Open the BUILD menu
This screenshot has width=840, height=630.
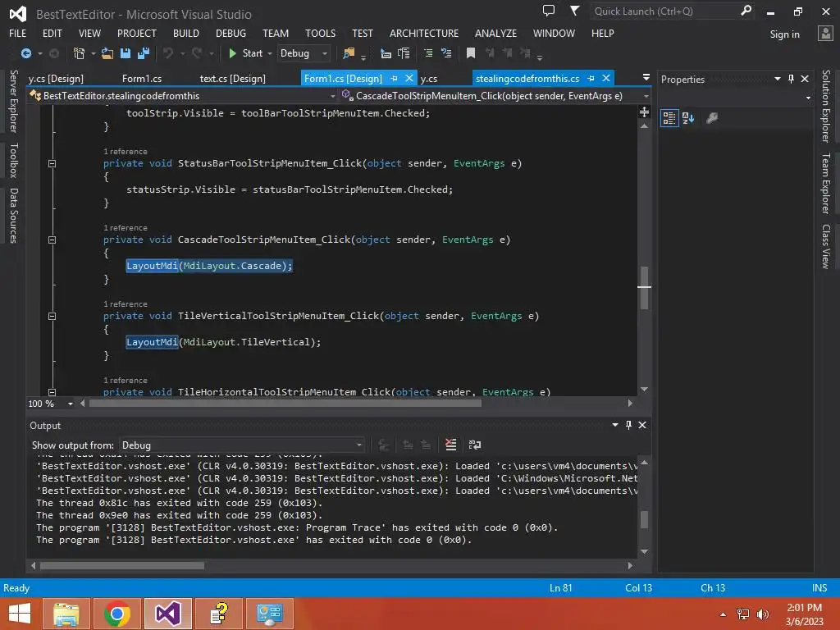coord(186,33)
